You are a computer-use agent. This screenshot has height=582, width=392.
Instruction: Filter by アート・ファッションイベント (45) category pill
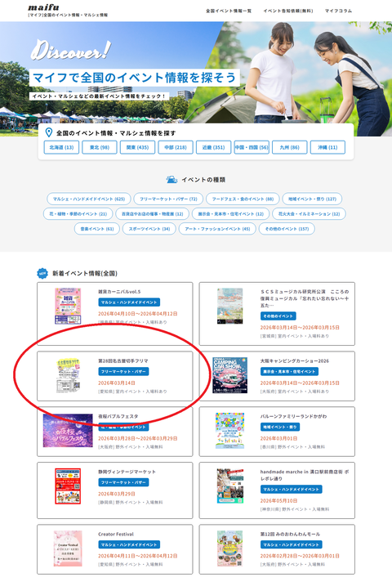(217, 229)
